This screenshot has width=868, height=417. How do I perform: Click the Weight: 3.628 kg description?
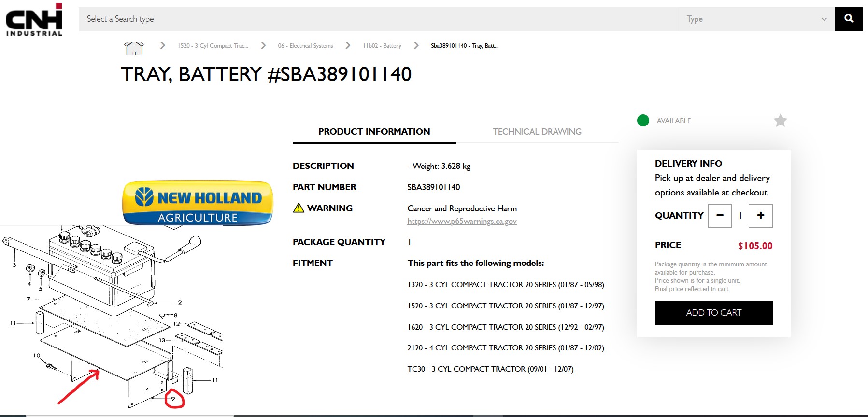[439, 167]
